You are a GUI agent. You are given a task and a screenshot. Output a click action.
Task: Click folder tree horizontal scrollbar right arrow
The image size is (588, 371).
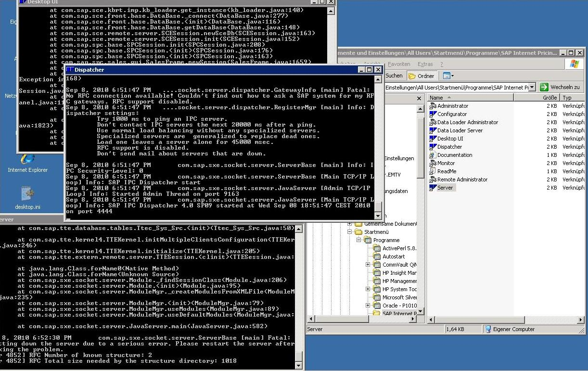[x=413, y=320]
